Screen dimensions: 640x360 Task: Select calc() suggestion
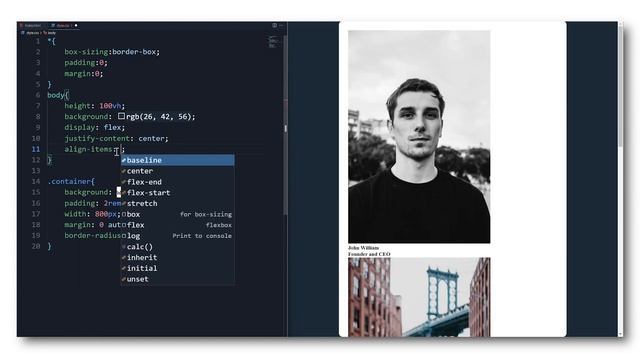tap(178, 247)
